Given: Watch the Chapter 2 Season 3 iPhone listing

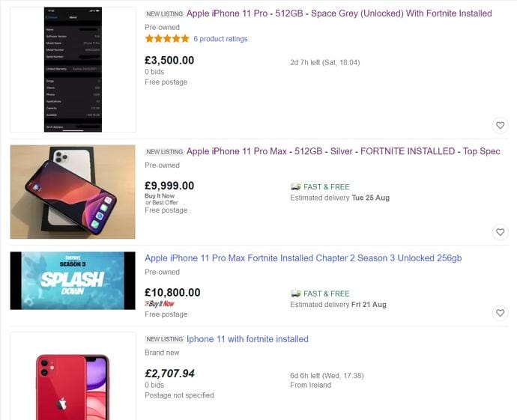Looking at the screenshot, I should pos(501,313).
